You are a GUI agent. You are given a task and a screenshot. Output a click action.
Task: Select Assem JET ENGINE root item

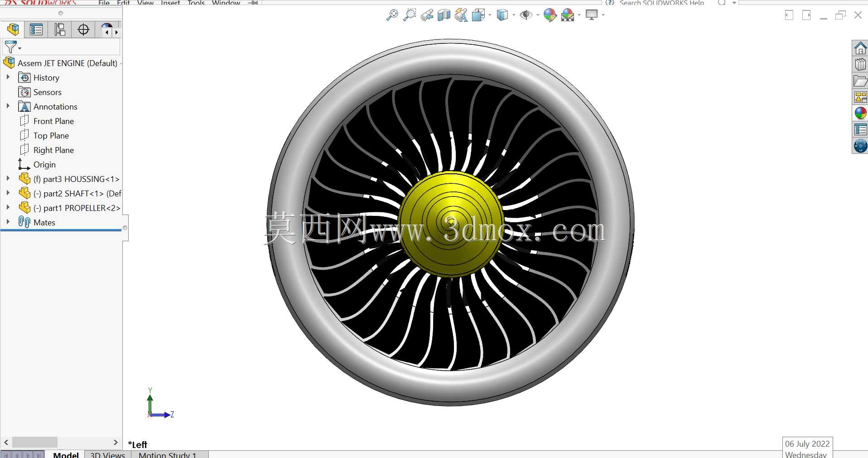pyautogui.click(x=67, y=63)
